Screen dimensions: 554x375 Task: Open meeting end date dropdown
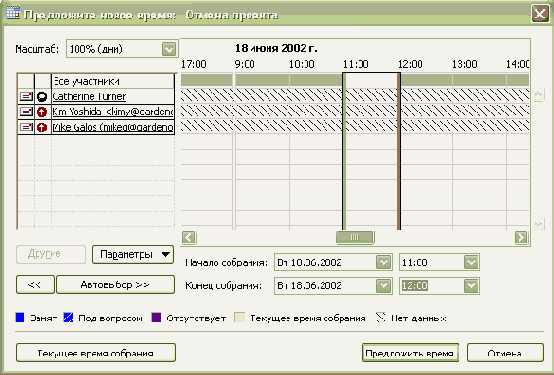coord(383,286)
